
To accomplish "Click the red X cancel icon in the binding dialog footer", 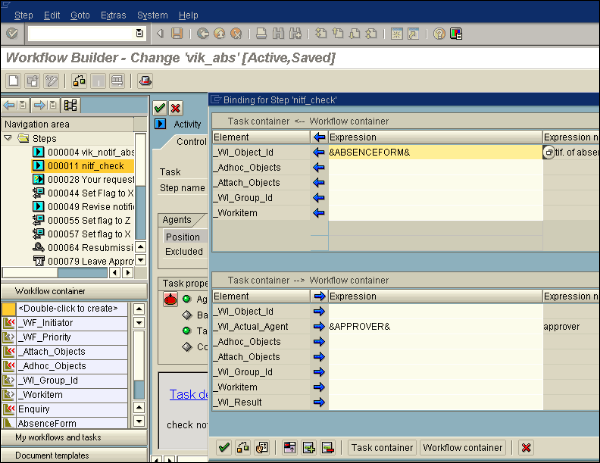I will coord(526,447).
